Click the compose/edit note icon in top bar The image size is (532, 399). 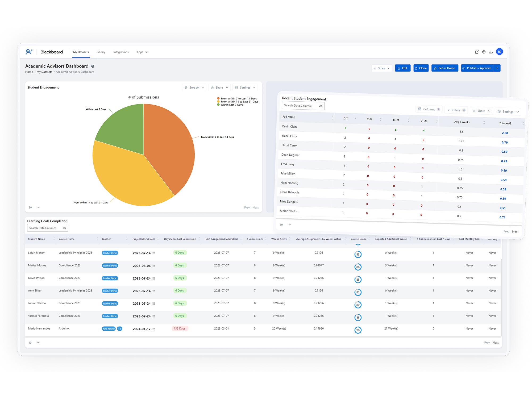[477, 52]
